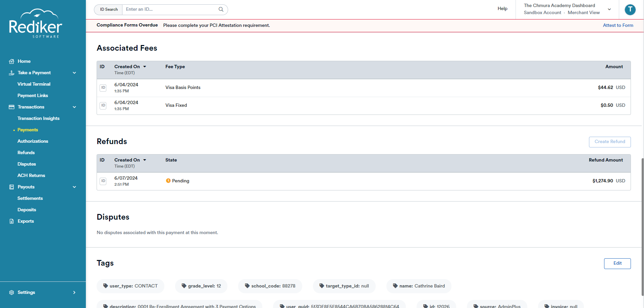Sort Refunds by Created On

pyautogui.click(x=130, y=160)
